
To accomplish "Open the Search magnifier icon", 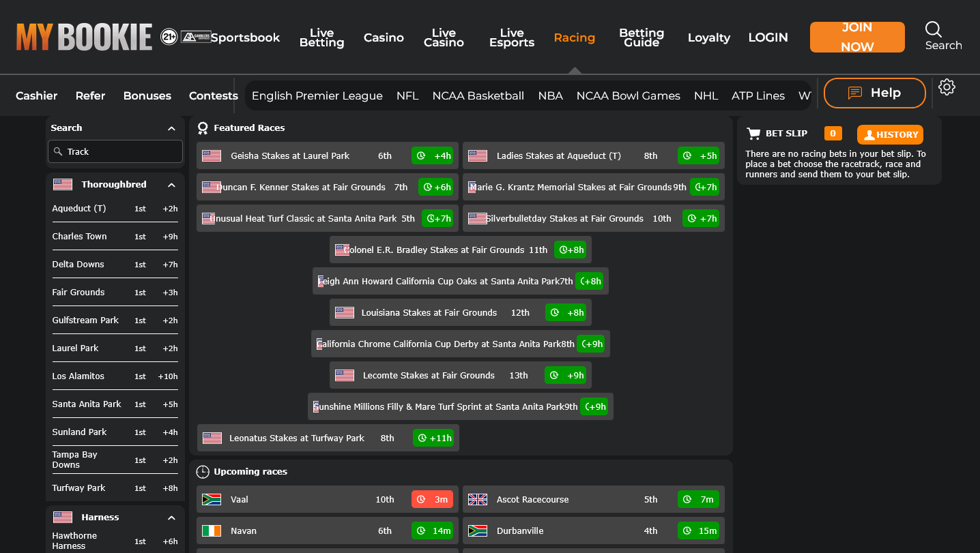I will 934,29.
